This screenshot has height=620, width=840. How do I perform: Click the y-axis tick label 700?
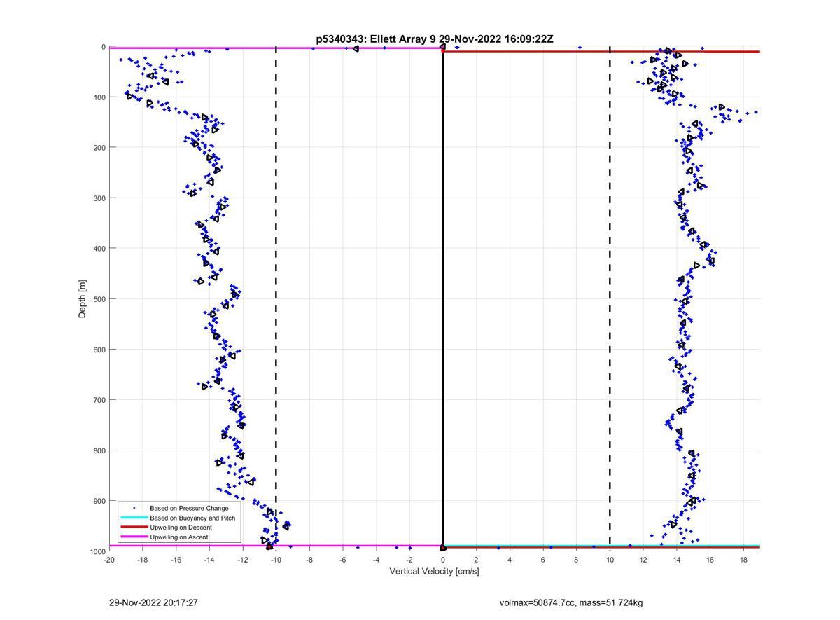pos(99,400)
